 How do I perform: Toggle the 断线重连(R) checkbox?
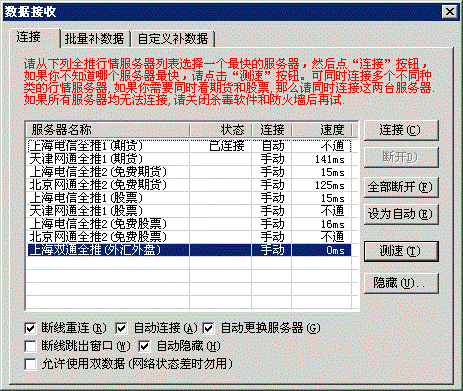point(30,328)
